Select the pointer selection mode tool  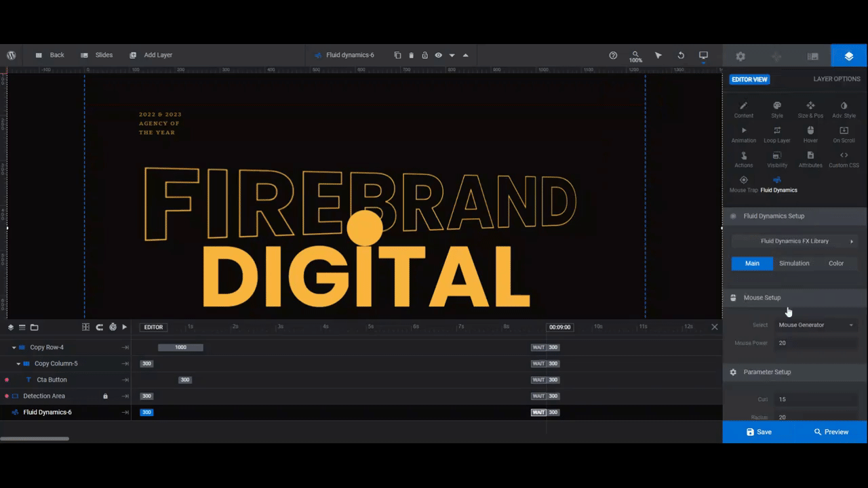[x=658, y=55]
